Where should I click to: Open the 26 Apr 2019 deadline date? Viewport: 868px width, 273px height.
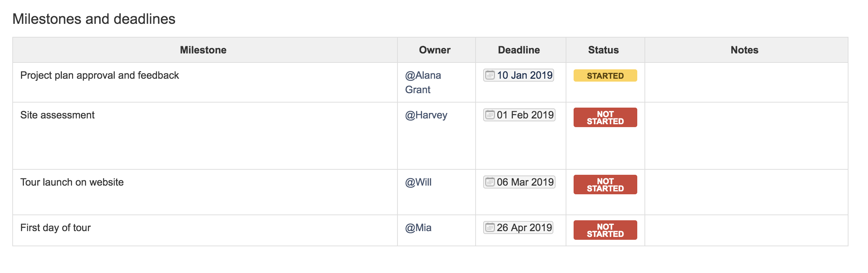point(518,227)
